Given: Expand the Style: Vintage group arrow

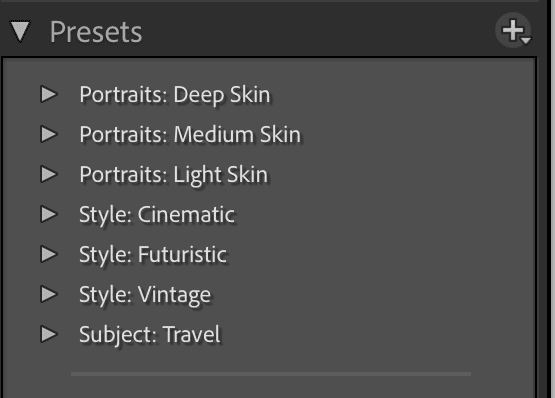Looking at the screenshot, I should click(x=49, y=294).
